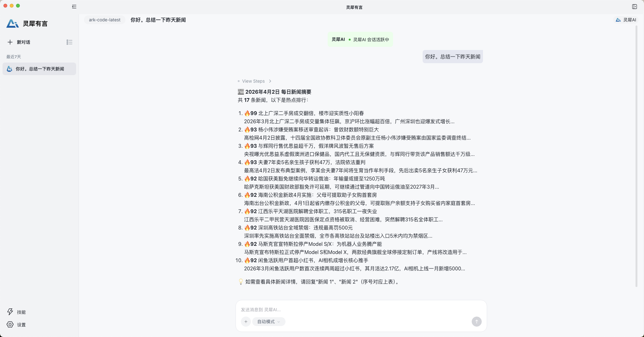Click the conversation title in the header

tap(158, 20)
